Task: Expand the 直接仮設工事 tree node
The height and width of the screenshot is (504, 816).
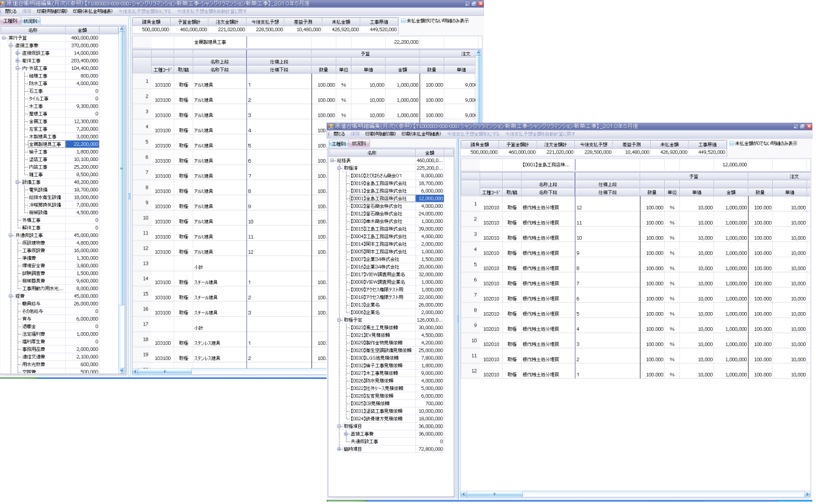Action: click(18, 53)
